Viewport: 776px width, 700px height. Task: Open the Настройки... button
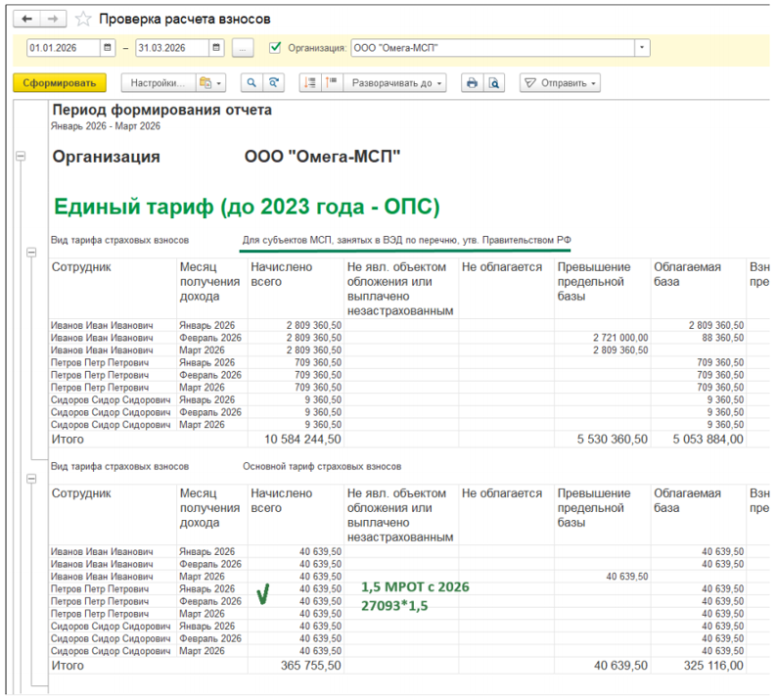pyautogui.click(x=158, y=83)
